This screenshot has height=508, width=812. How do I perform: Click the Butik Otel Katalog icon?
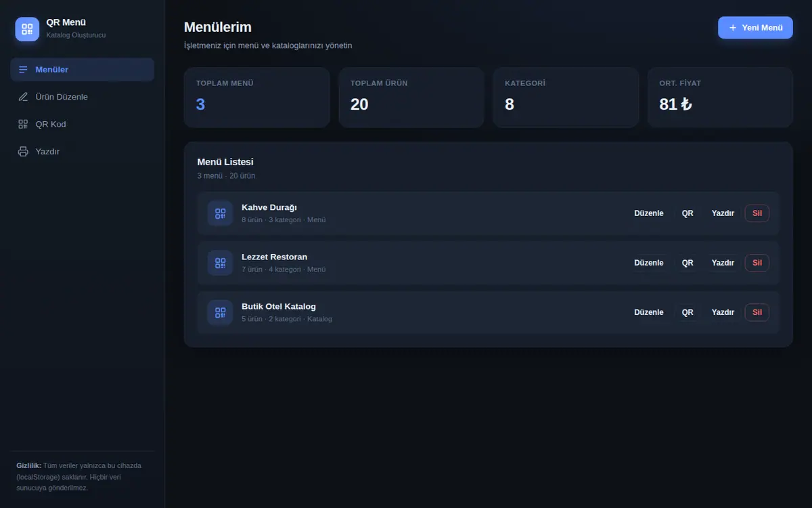tap(220, 312)
